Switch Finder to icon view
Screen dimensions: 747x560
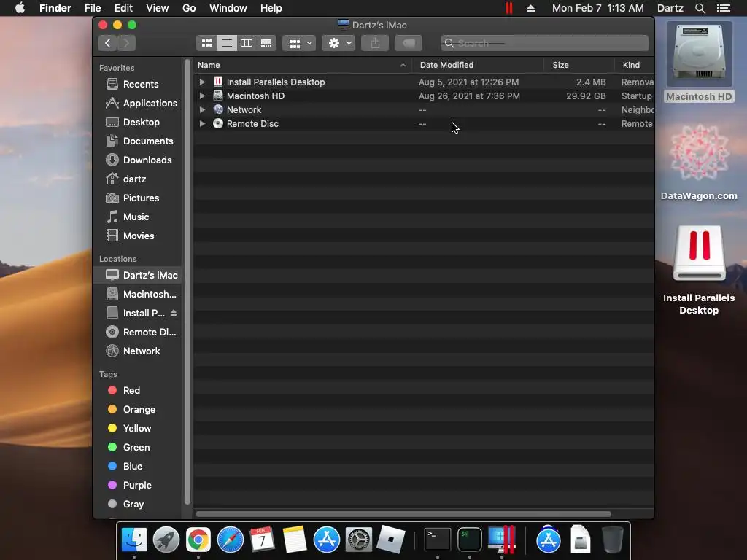coord(206,43)
